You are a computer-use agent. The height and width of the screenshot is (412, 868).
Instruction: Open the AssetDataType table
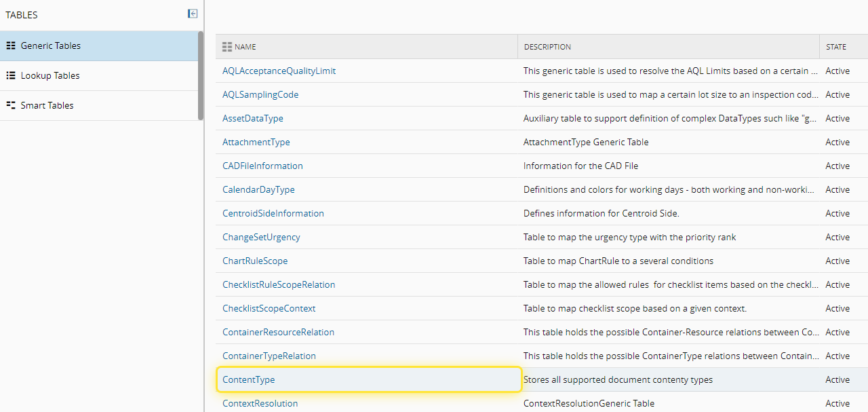coord(253,118)
